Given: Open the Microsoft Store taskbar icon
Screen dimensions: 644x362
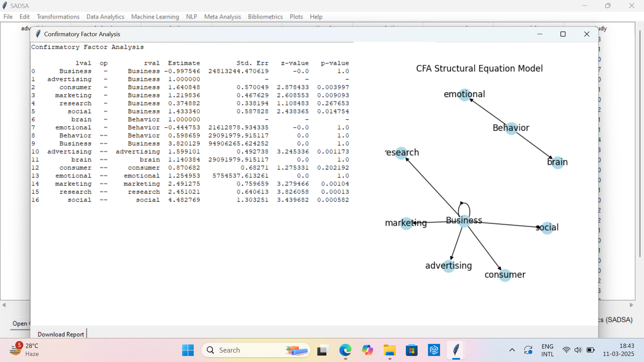Looking at the screenshot, I should pyautogui.click(x=412, y=350).
